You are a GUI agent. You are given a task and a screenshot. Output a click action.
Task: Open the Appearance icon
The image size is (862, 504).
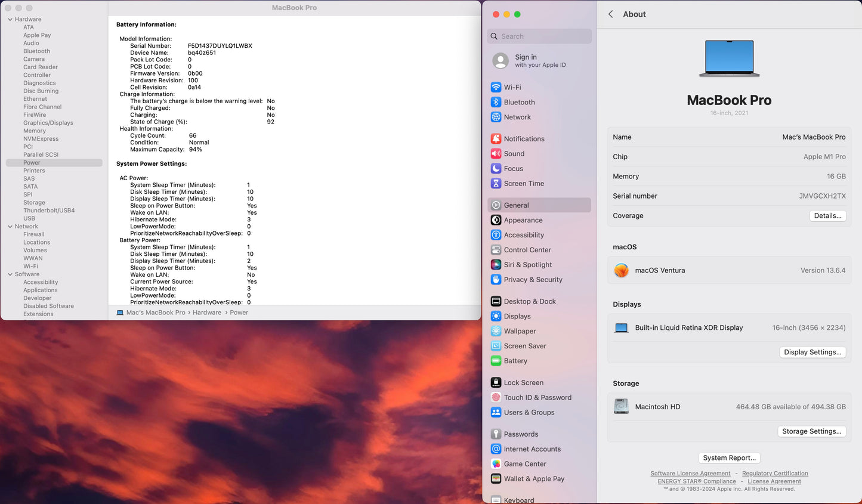coord(496,220)
